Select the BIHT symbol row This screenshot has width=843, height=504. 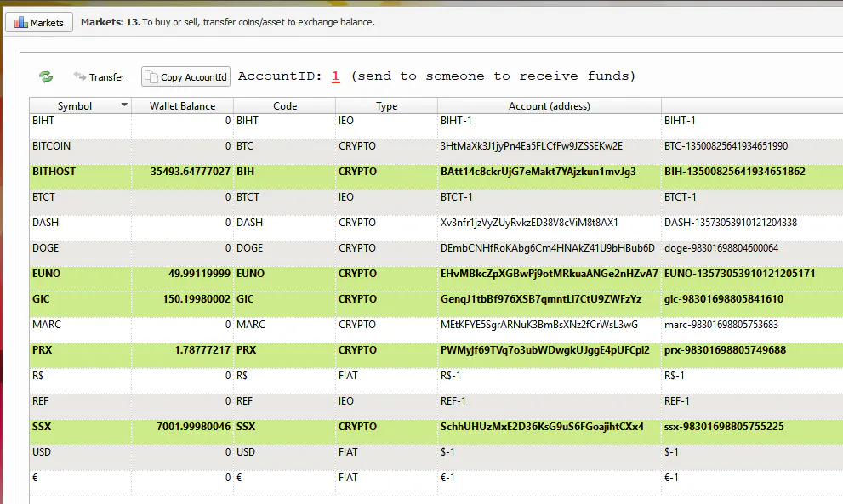click(x=436, y=126)
